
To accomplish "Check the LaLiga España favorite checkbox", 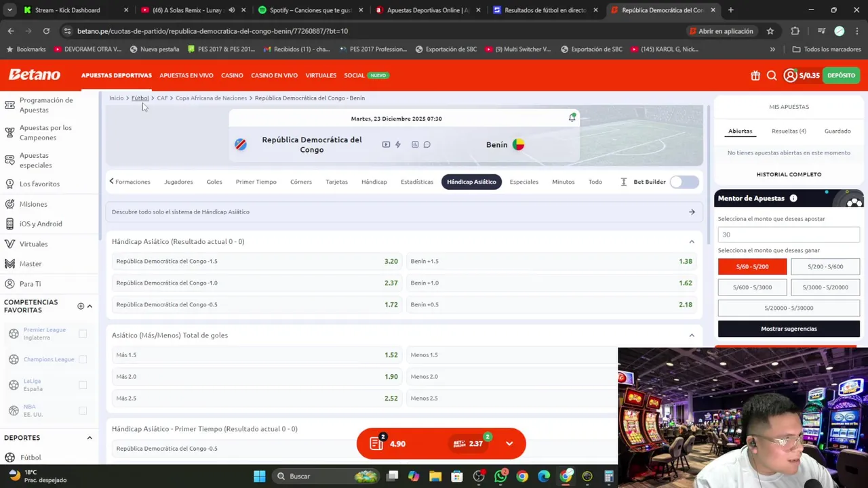I will tap(83, 385).
